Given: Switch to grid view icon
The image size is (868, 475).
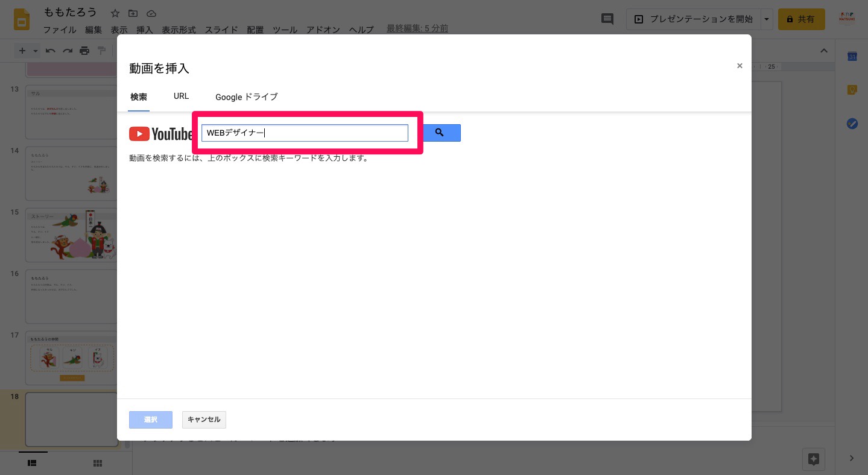Looking at the screenshot, I should [98, 463].
